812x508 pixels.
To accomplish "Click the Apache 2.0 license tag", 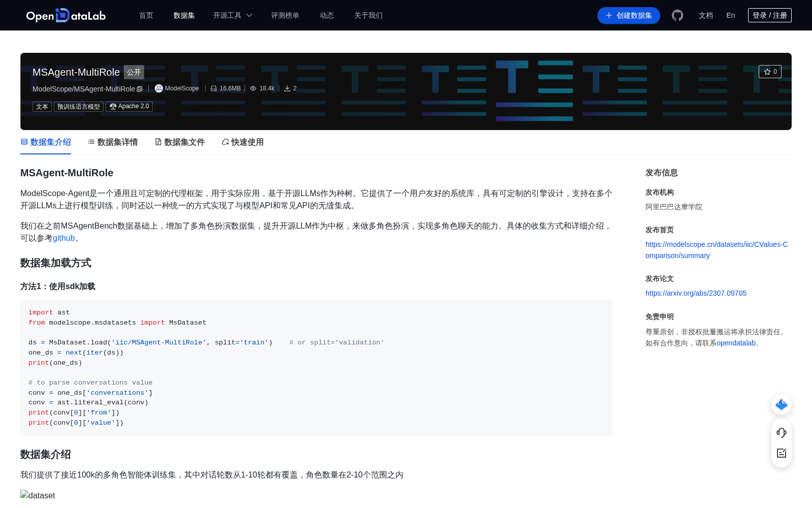I will tap(129, 106).
